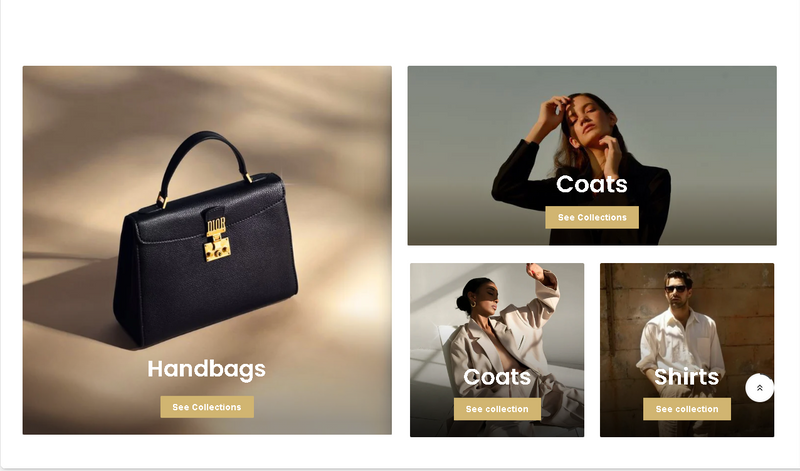Click the raised hand of the beige coat woman
This screenshot has height=471, width=800.
[x=536, y=272]
